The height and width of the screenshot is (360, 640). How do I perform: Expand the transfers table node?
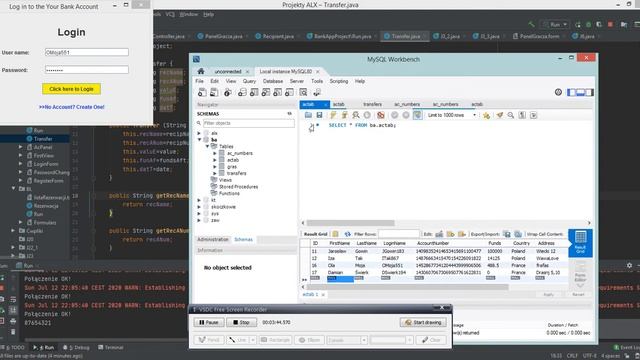click(x=215, y=173)
